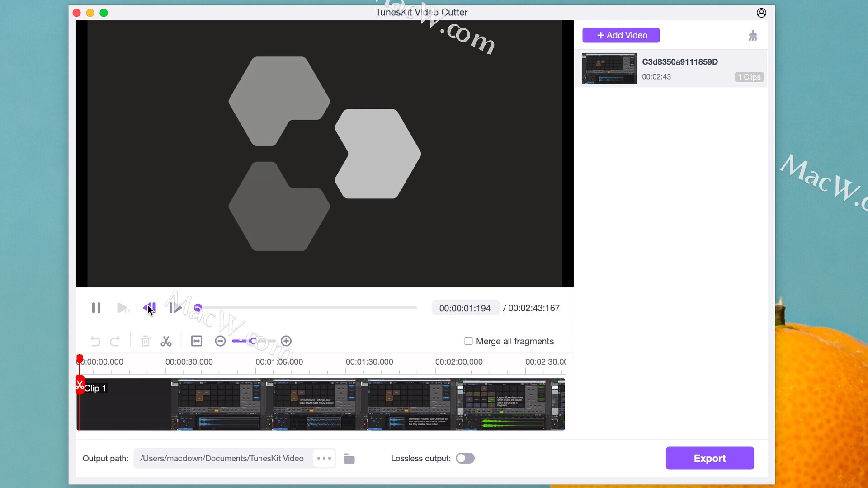Screen dimensions: 868x488
Task: Step back to previous frame
Action: tap(149, 308)
